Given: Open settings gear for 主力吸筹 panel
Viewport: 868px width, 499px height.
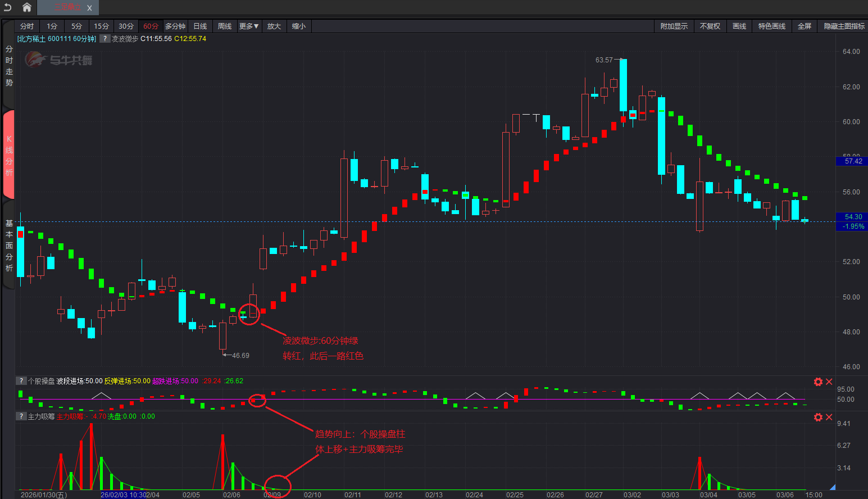Looking at the screenshot, I should coord(818,417).
